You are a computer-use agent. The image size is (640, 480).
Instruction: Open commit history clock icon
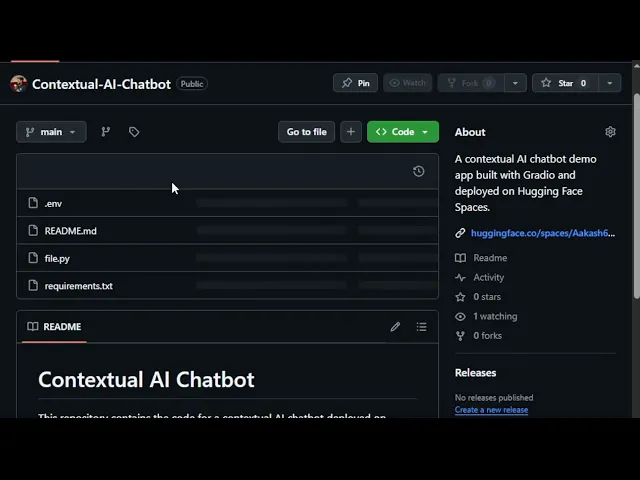click(x=418, y=171)
